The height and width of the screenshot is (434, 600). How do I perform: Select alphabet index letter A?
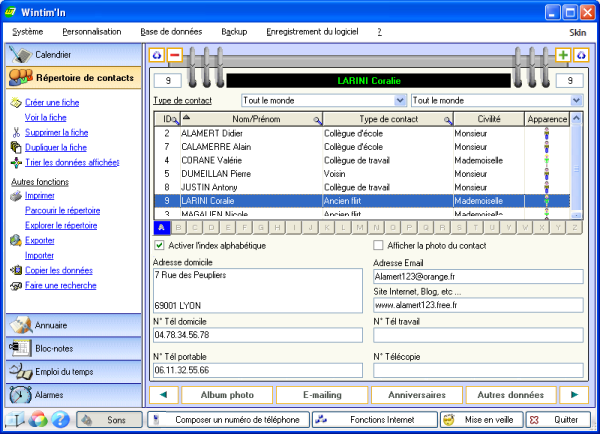pyautogui.click(x=161, y=228)
